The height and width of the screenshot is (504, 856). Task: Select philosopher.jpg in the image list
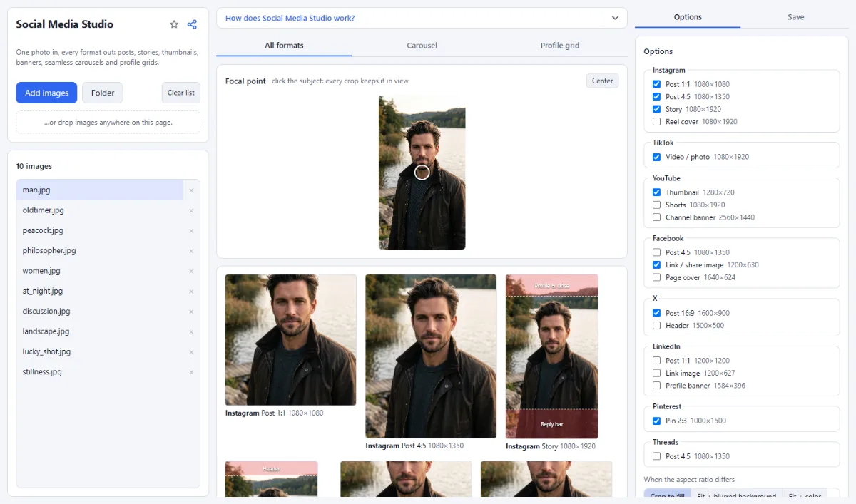click(100, 251)
